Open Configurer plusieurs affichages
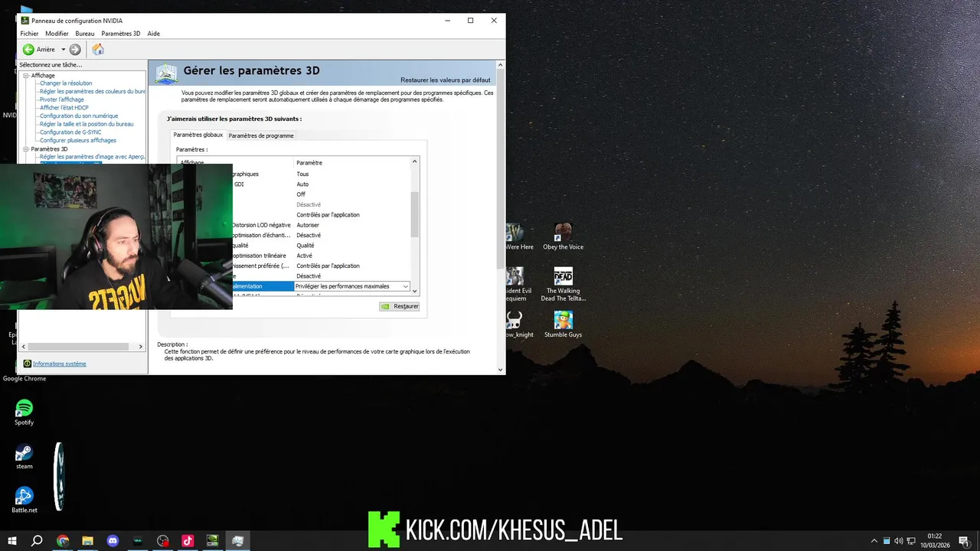 pos(78,140)
